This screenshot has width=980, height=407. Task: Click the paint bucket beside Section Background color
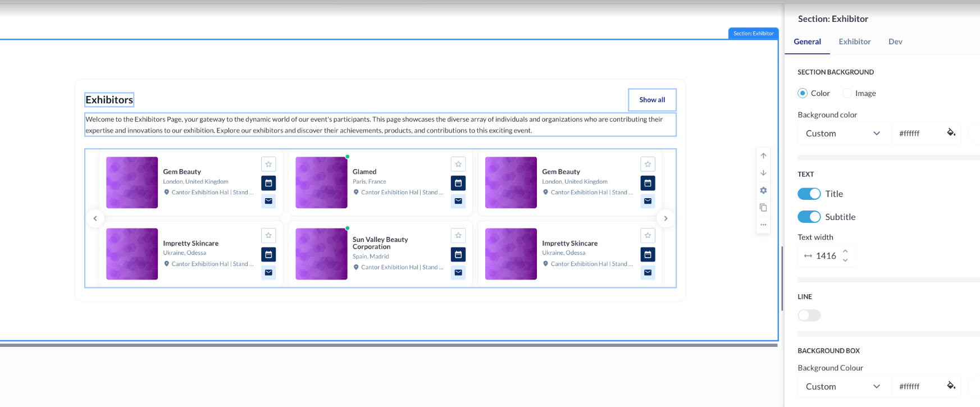tap(951, 132)
